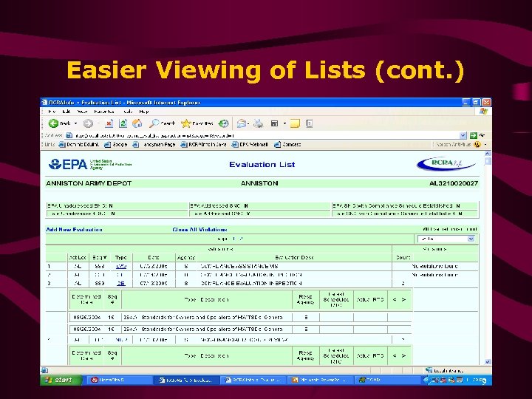
Task: Open the Help menu
Action: (x=144, y=112)
